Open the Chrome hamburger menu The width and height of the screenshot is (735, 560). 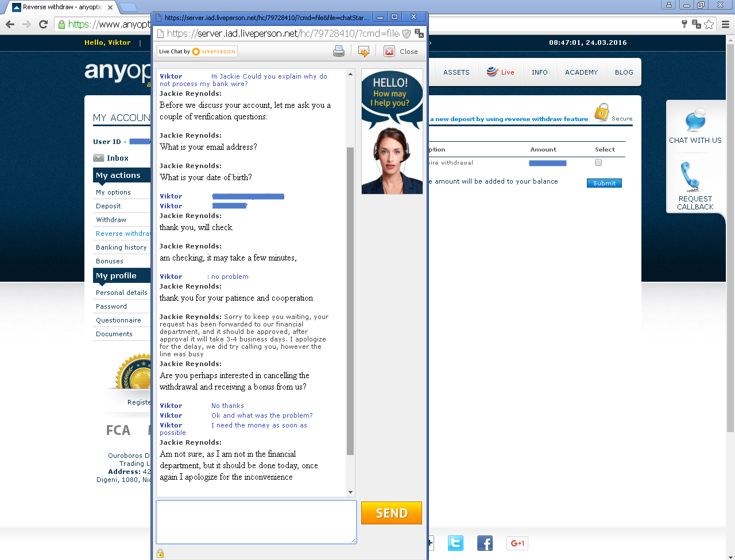click(725, 24)
